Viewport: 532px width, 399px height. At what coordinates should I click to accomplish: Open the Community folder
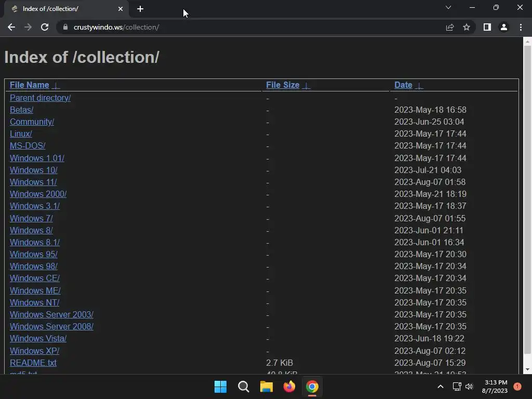coord(32,122)
